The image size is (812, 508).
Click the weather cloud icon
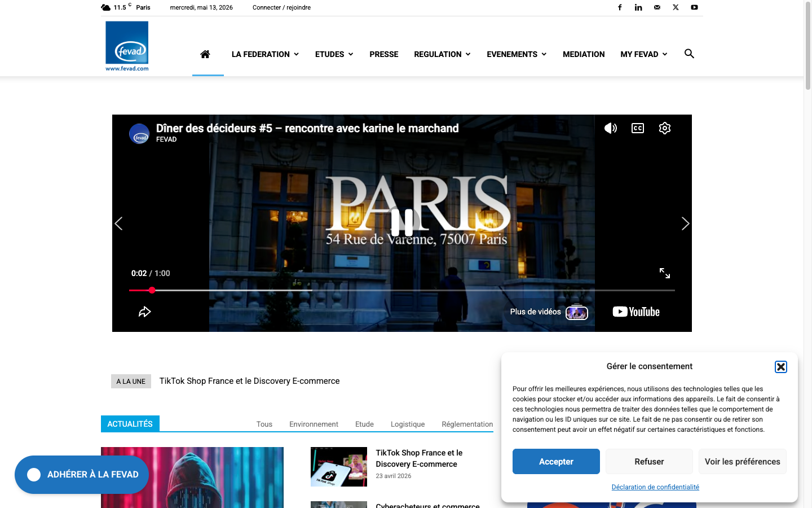(105, 7)
